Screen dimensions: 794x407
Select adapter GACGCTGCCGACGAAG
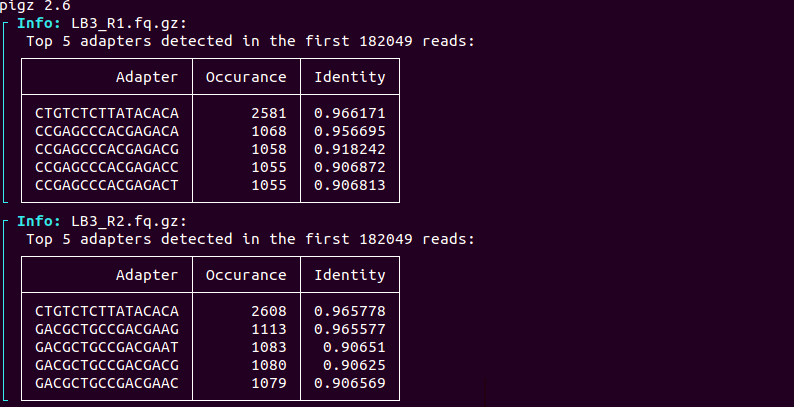click(107, 329)
